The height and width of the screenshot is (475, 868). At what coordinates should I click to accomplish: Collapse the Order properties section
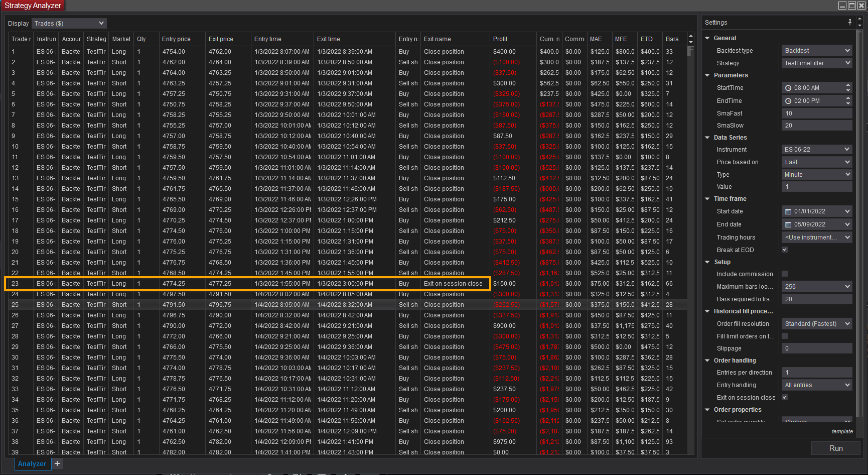coord(707,410)
